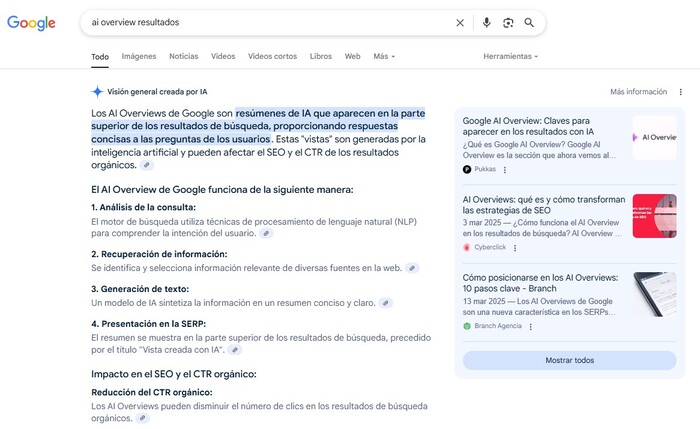Click the Google logo

(x=31, y=23)
